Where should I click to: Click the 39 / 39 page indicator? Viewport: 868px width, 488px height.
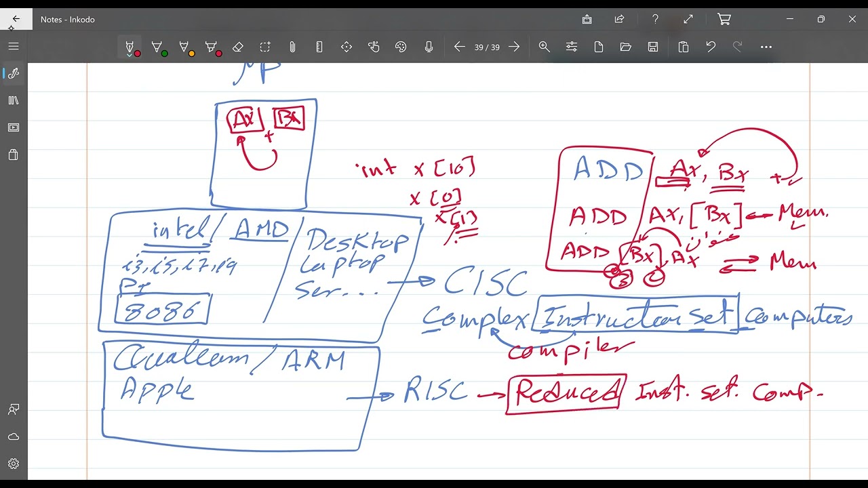click(487, 47)
